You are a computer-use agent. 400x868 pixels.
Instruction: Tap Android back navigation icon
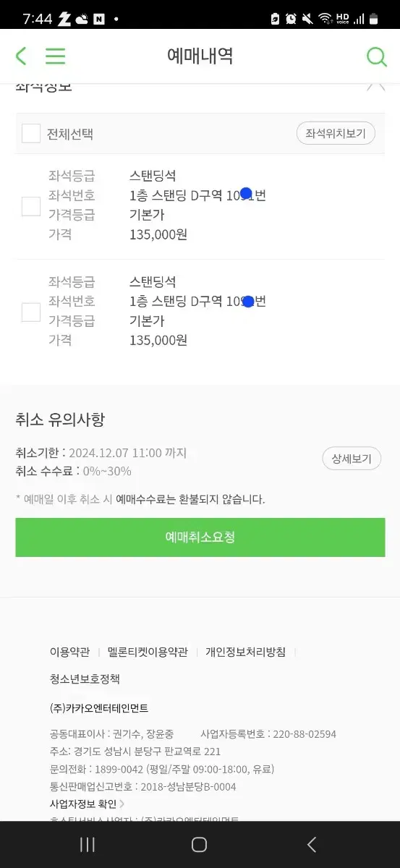pos(312,844)
